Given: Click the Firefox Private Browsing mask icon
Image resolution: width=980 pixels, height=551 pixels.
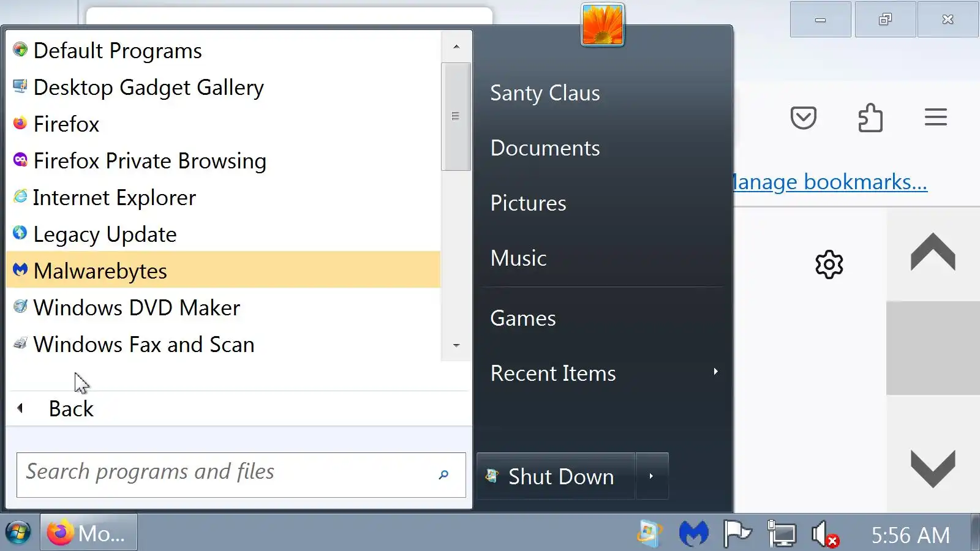Looking at the screenshot, I should click(20, 160).
